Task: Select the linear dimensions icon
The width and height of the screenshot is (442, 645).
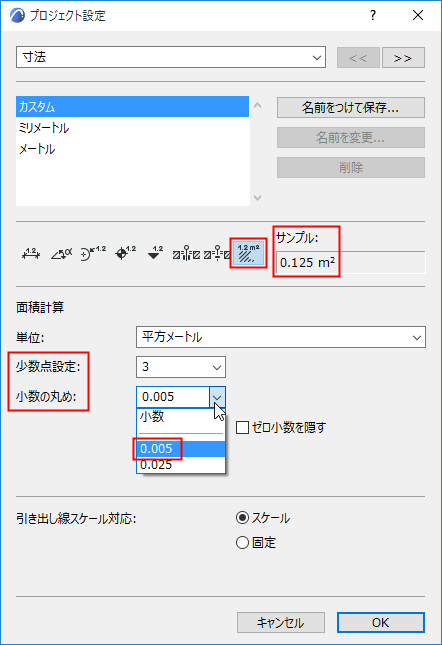Action: (x=31, y=253)
